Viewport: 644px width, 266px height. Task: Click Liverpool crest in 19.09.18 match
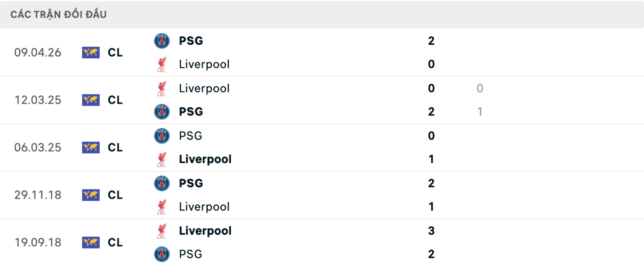[x=162, y=231]
